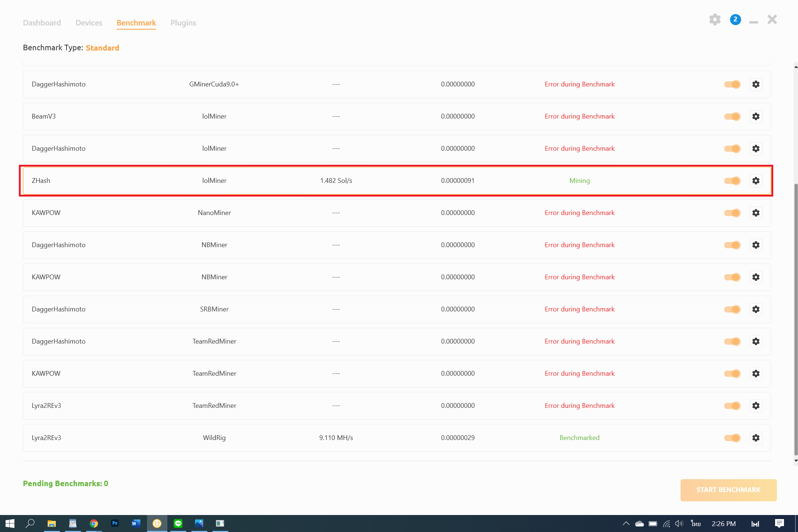This screenshot has height=532, width=798.
Task: Disable BeamV3 lolMiner algorithm toggle
Action: pyautogui.click(x=732, y=116)
